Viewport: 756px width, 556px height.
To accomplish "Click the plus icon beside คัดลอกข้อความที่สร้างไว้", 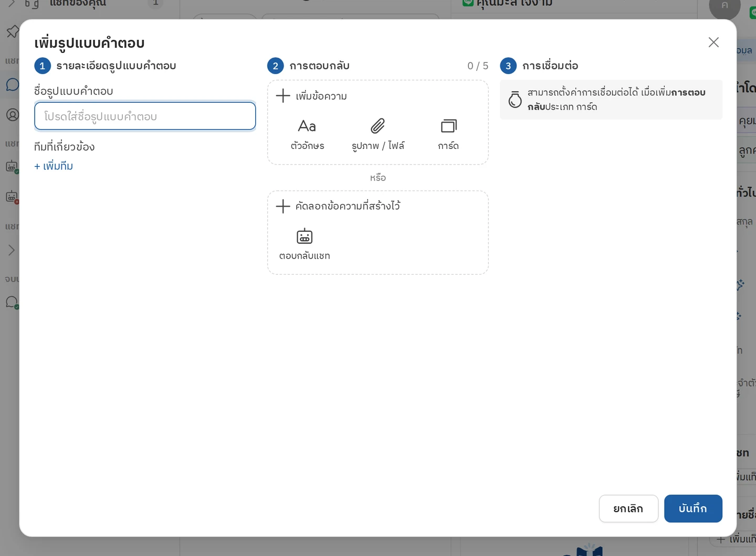I will coord(283,206).
